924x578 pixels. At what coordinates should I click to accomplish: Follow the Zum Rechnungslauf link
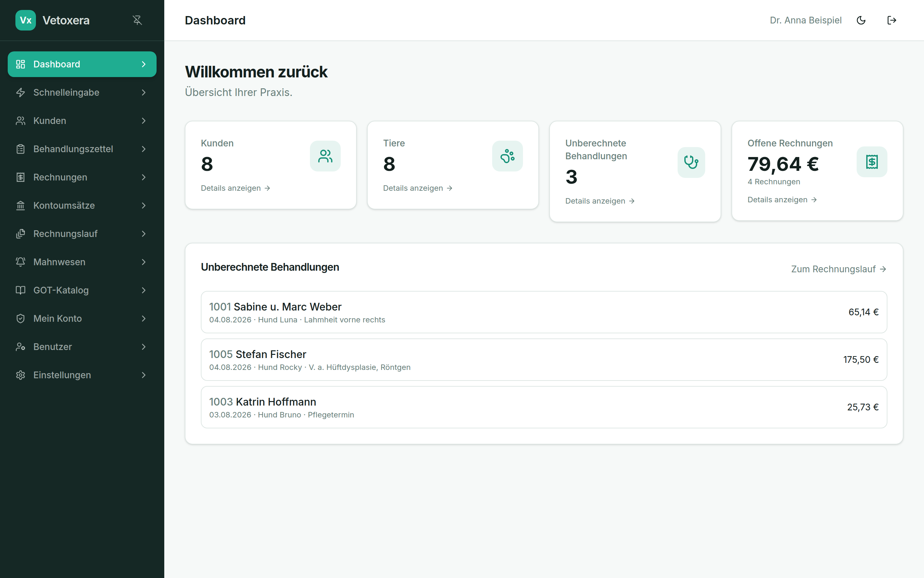click(839, 269)
